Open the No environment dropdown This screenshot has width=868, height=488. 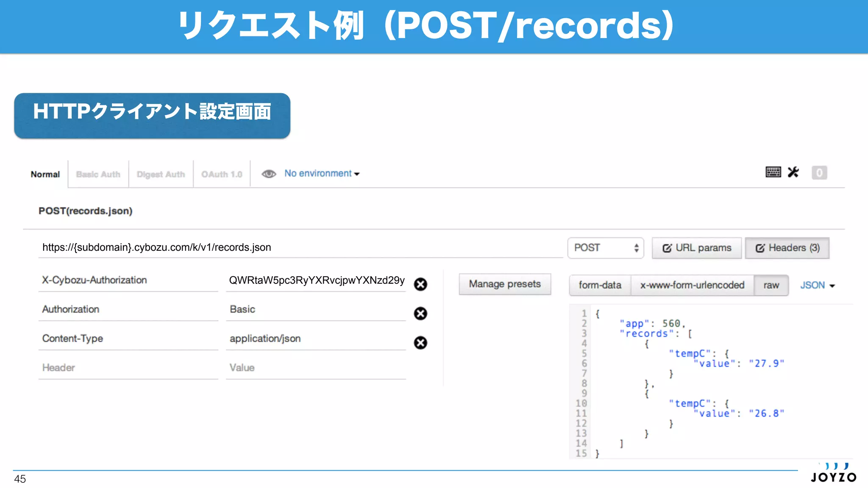[322, 174]
